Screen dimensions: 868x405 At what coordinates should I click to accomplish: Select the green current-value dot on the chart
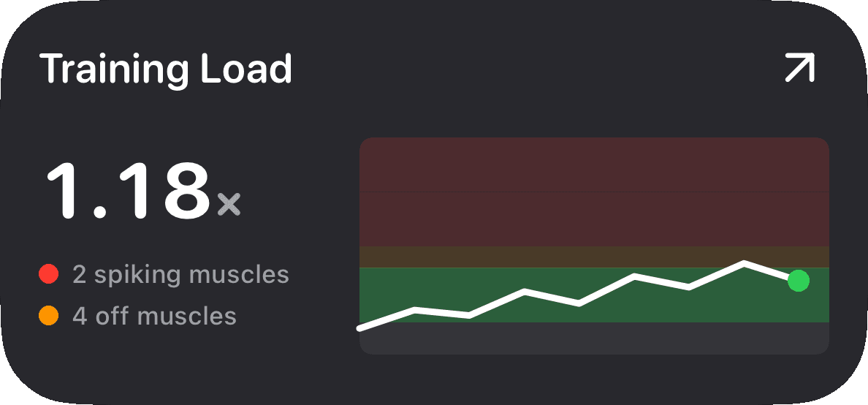tap(799, 281)
